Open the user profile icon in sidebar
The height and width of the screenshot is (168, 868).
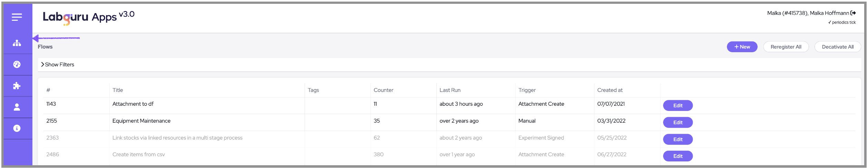[17, 107]
